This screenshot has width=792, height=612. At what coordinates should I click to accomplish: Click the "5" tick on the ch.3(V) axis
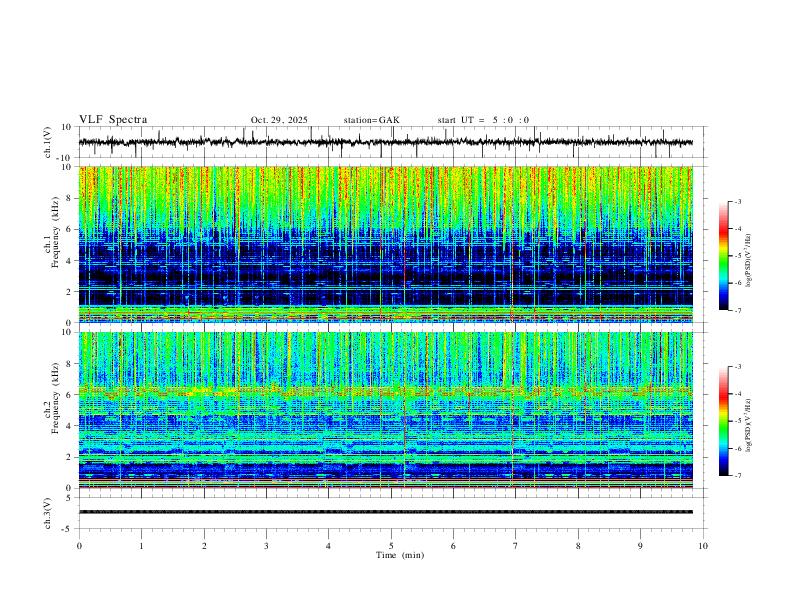(70, 498)
